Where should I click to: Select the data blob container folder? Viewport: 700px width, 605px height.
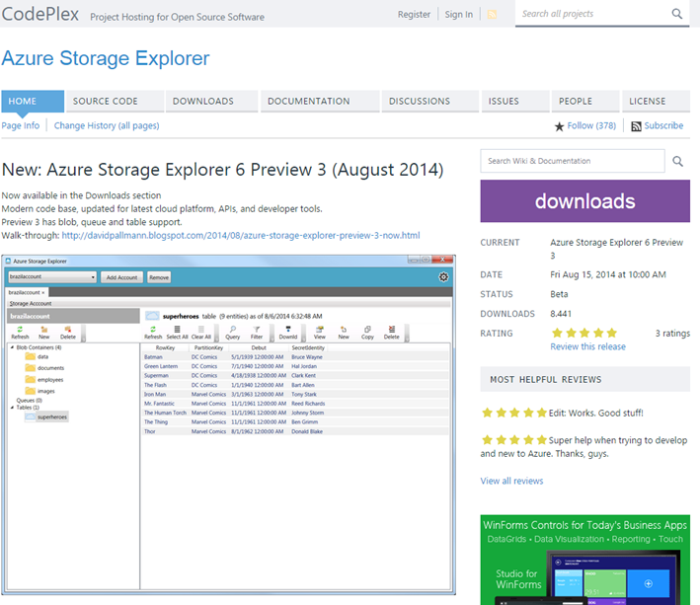click(x=37, y=356)
